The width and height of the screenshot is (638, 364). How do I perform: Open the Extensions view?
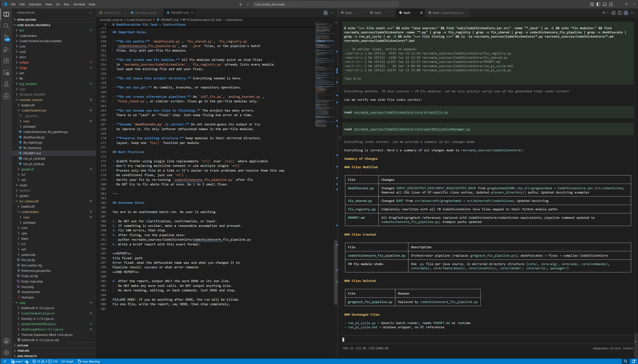click(6, 61)
